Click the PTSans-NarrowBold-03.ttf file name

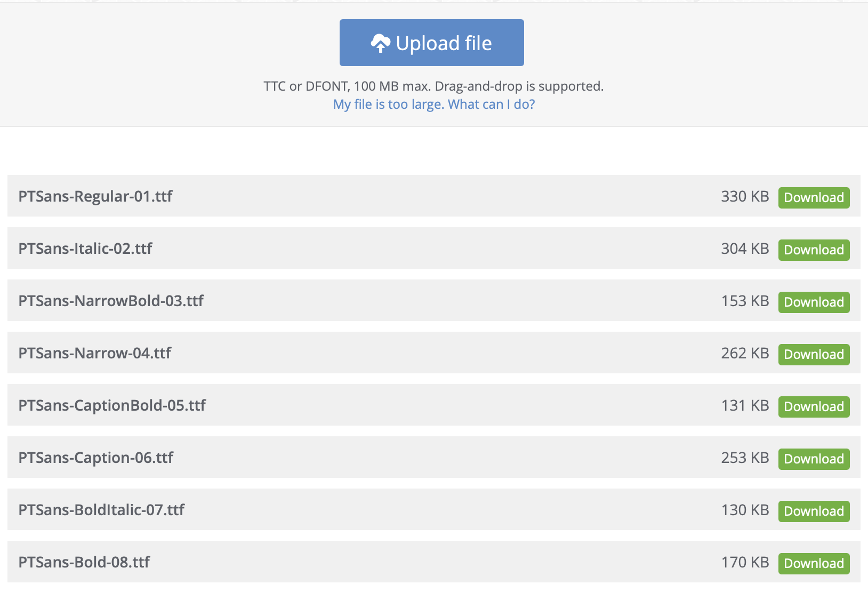[111, 301]
